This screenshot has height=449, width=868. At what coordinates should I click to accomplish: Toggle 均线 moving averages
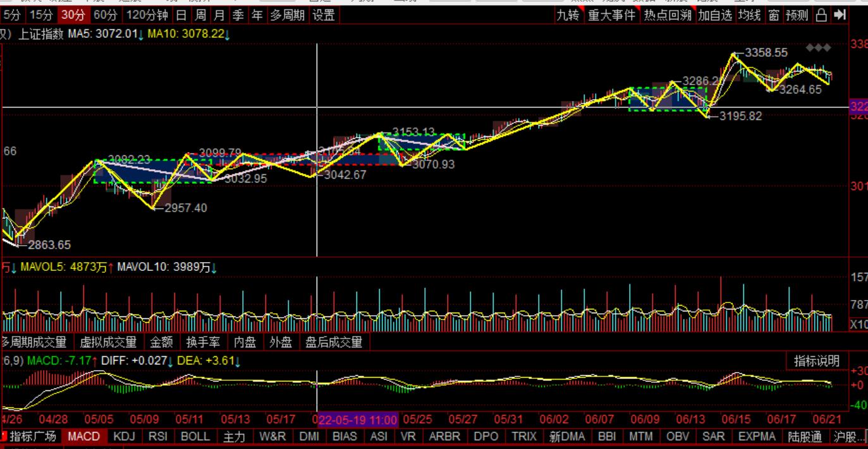click(750, 15)
